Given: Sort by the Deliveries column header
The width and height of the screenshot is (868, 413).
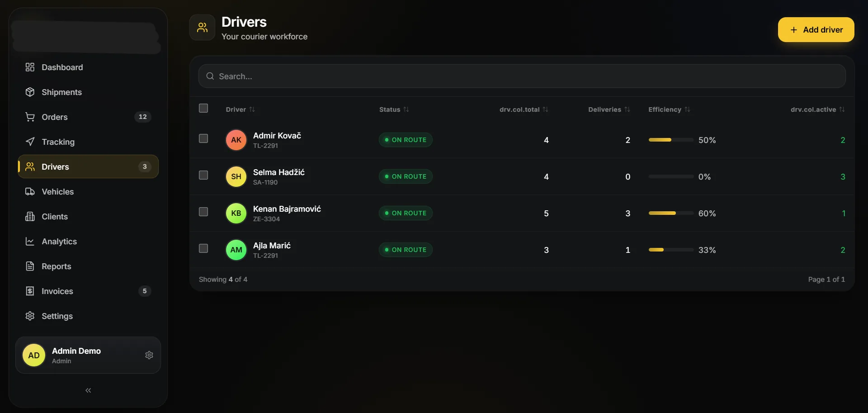Looking at the screenshot, I should coord(609,109).
